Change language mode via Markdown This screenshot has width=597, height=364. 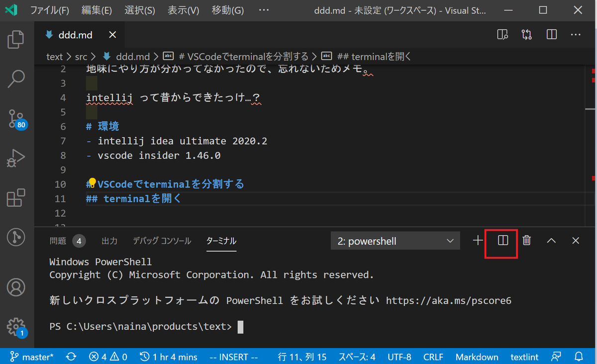click(x=477, y=357)
